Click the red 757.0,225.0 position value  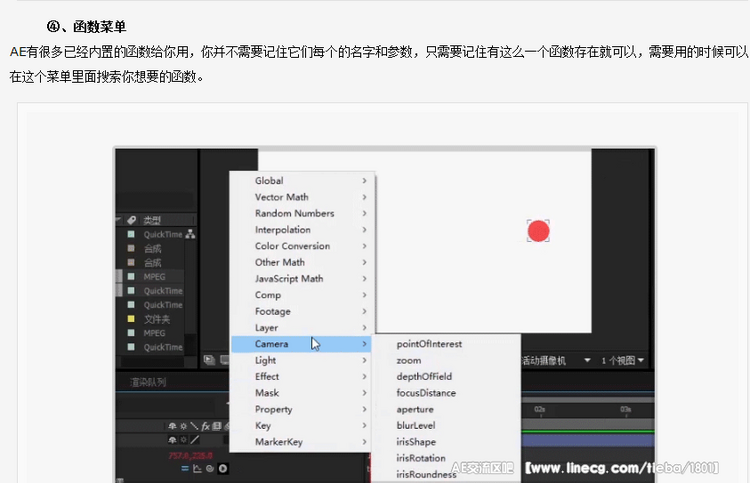(x=190, y=455)
